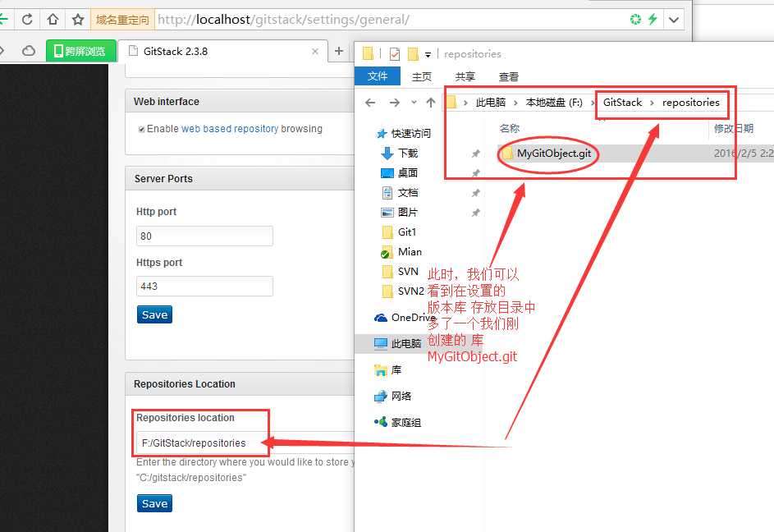Switch to the 共享 ribbon tab
Image resolution: width=774 pixels, height=532 pixels.
pyautogui.click(x=465, y=76)
